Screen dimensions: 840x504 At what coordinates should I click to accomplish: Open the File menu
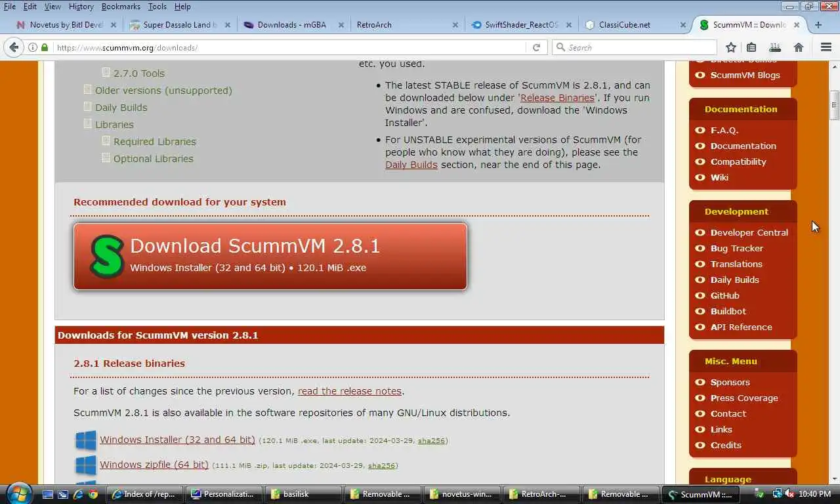pos(10,7)
